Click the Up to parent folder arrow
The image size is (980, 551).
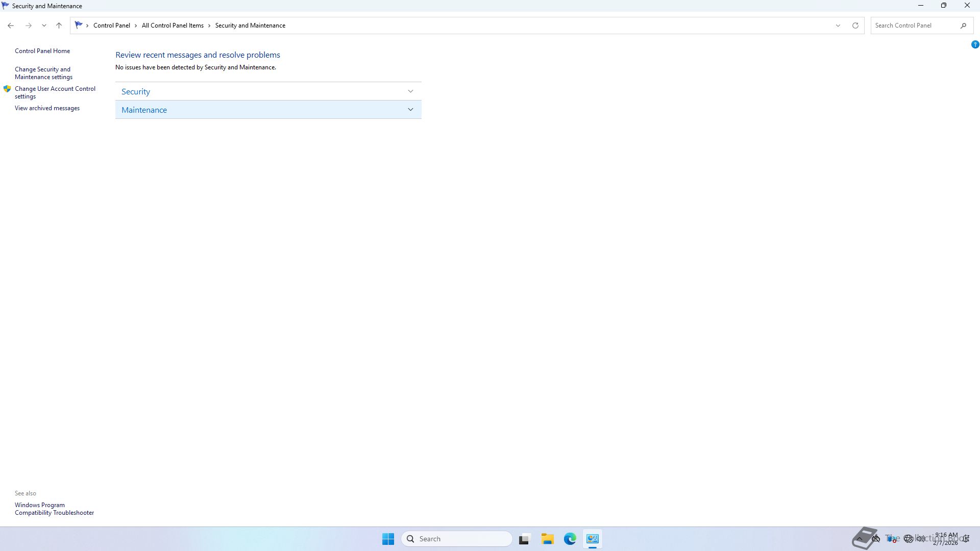[59, 26]
